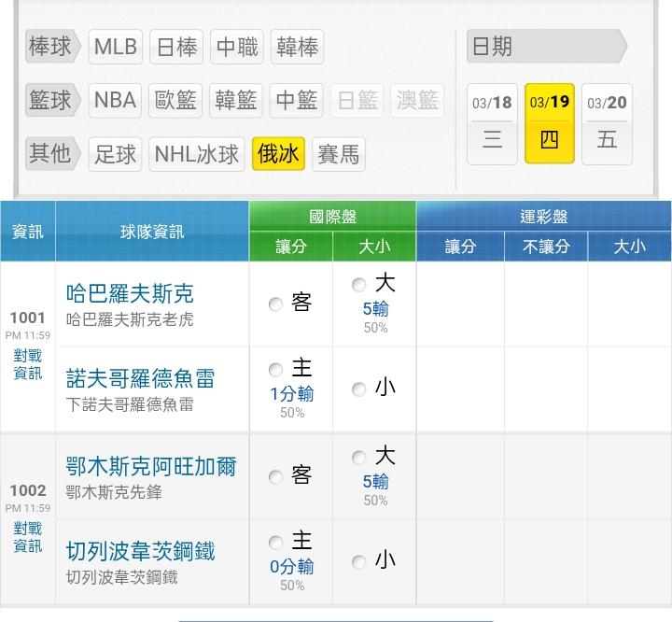Open the 賽馬 category
Image resolution: width=672 pixels, height=622 pixels.
pyautogui.click(x=338, y=154)
